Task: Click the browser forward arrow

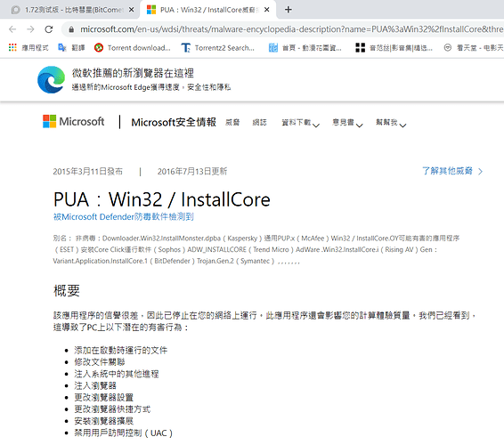Action: 30,29
